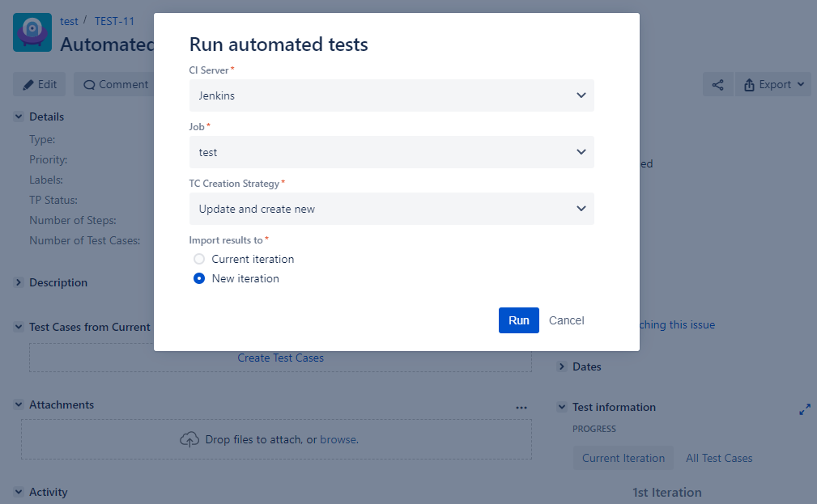Select the Current iteration radio option
The width and height of the screenshot is (817, 504).
199,259
